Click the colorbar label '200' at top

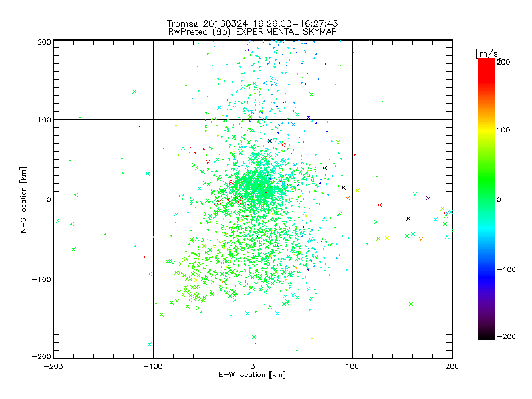[x=503, y=62]
